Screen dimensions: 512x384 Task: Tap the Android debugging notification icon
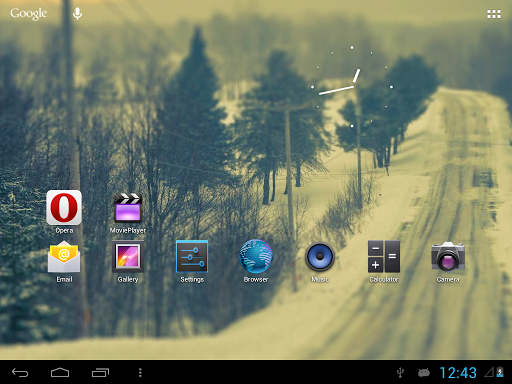pyautogui.click(x=424, y=372)
